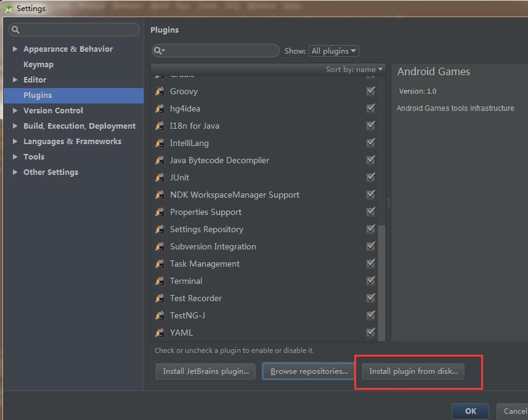Viewport: 528px width, 420px height.
Task: Select the Other Settings label
Action: click(51, 172)
